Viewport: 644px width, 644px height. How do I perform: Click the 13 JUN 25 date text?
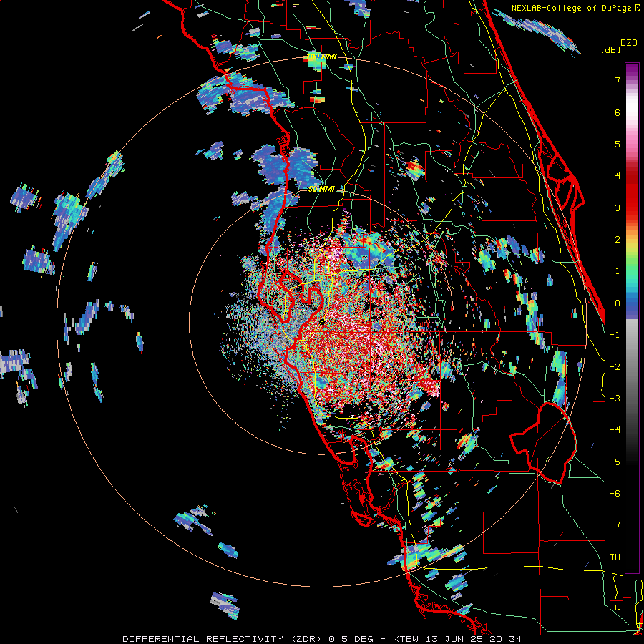[454, 639]
